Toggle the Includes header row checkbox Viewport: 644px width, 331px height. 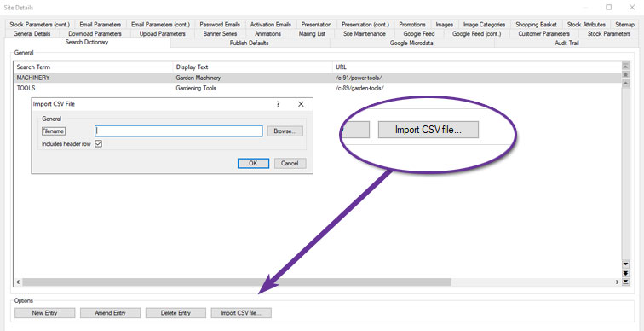click(99, 144)
